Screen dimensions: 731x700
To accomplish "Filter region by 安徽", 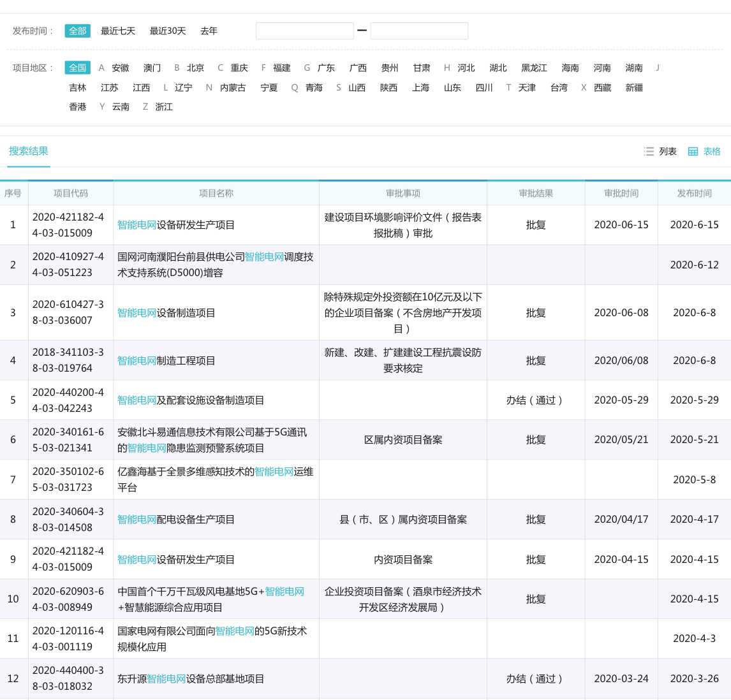I will coord(121,68).
